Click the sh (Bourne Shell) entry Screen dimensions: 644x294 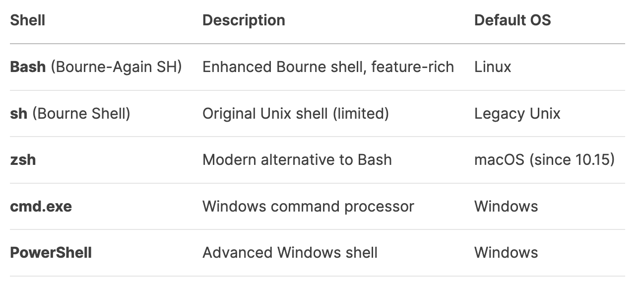point(70,114)
